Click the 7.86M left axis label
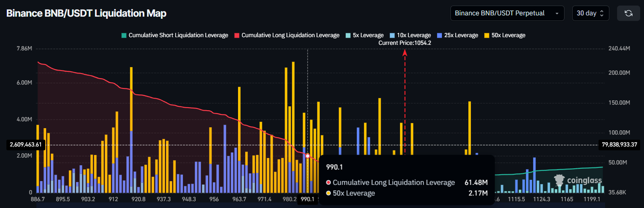The image size is (644, 208). pyautogui.click(x=24, y=49)
